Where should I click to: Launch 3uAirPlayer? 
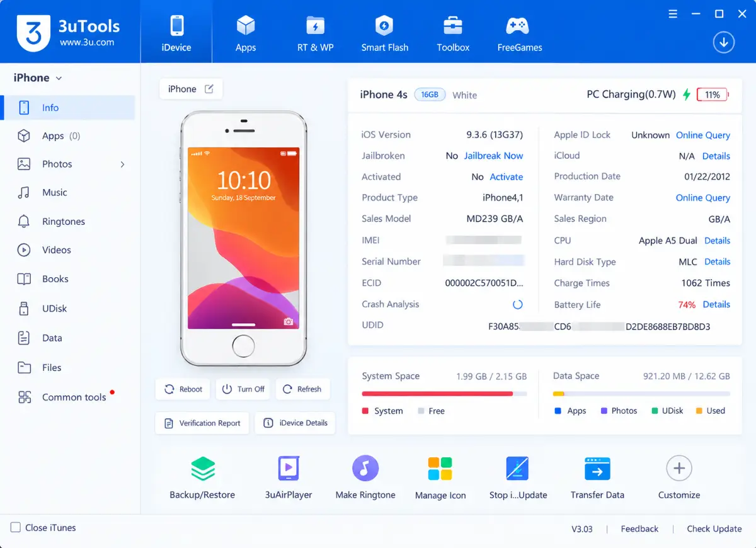[289, 477]
